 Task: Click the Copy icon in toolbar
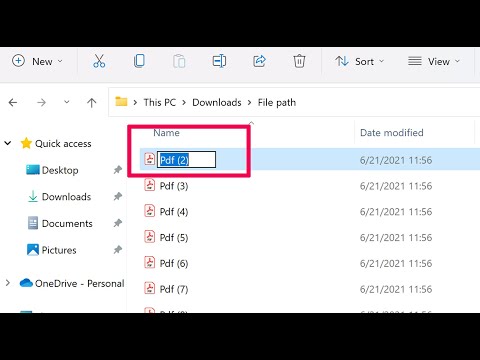pyautogui.click(x=139, y=61)
